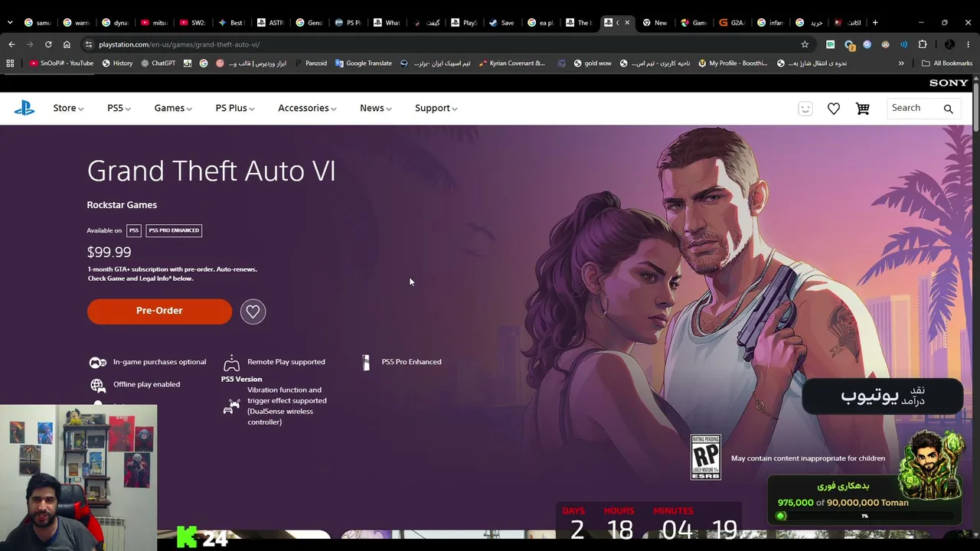
Task: Switch to the Best tab
Action: click(x=232, y=22)
